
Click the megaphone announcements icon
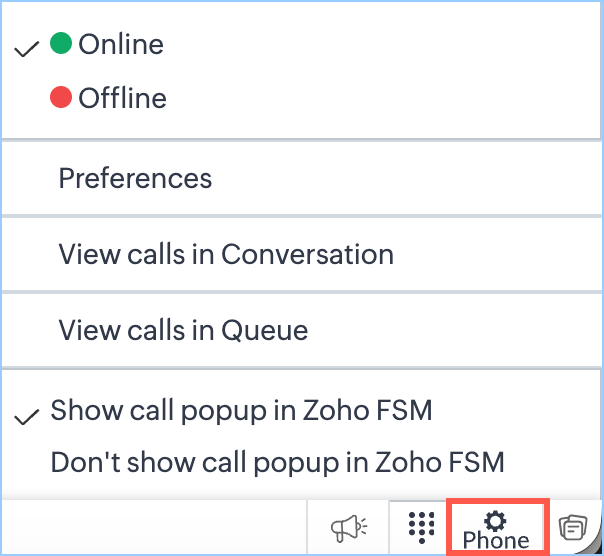click(x=349, y=527)
